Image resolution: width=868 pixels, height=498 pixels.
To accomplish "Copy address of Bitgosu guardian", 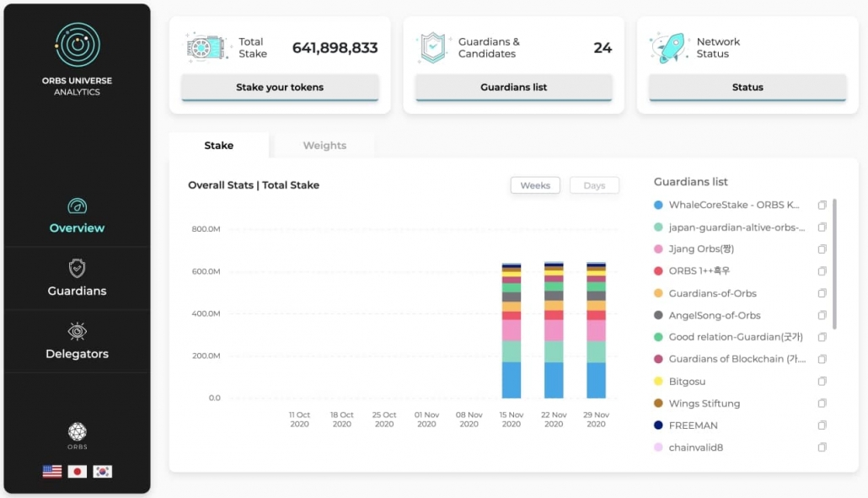I will [x=822, y=381].
